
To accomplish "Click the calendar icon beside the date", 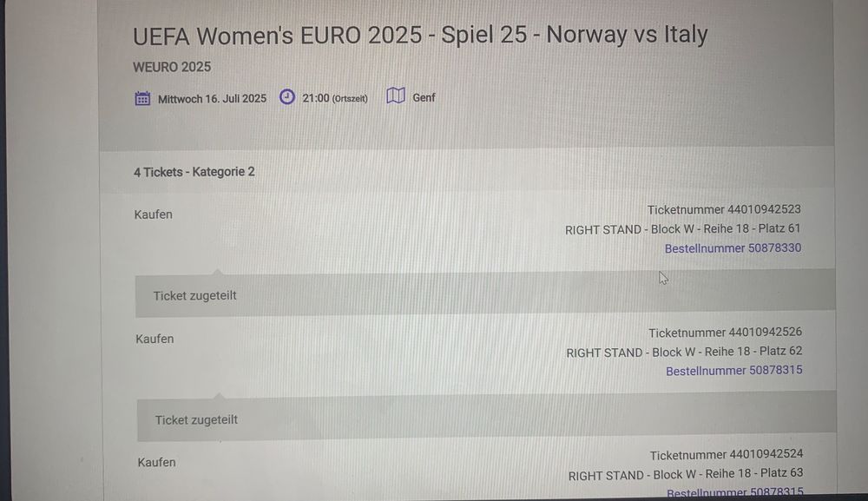I will (142, 98).
